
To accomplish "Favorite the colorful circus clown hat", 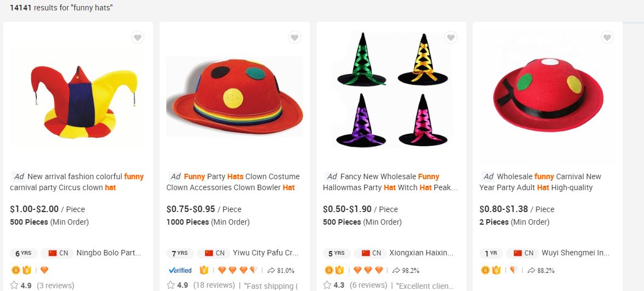I will [x=138, y=38].
